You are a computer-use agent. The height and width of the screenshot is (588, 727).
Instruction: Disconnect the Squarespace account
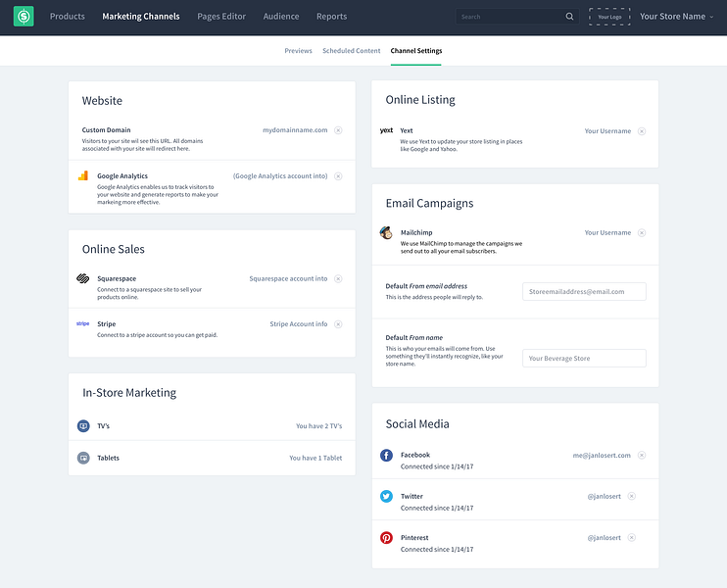pos(338,278)
